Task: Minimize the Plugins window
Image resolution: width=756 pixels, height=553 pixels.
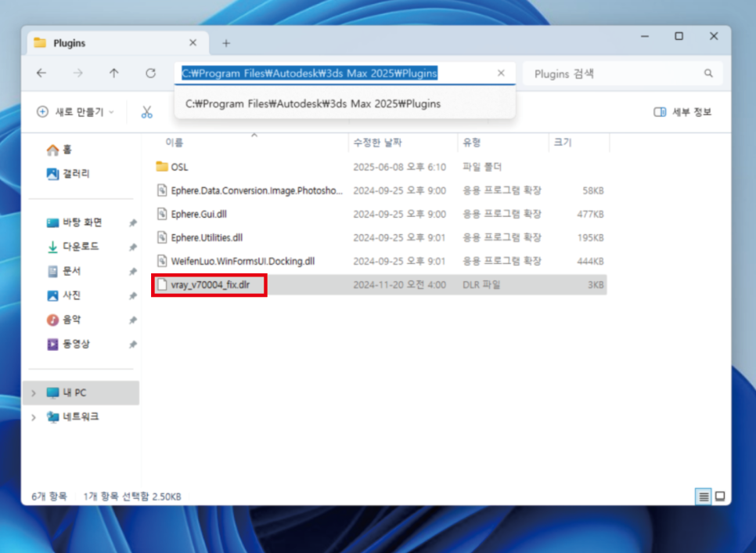Action: click(645, 36)
